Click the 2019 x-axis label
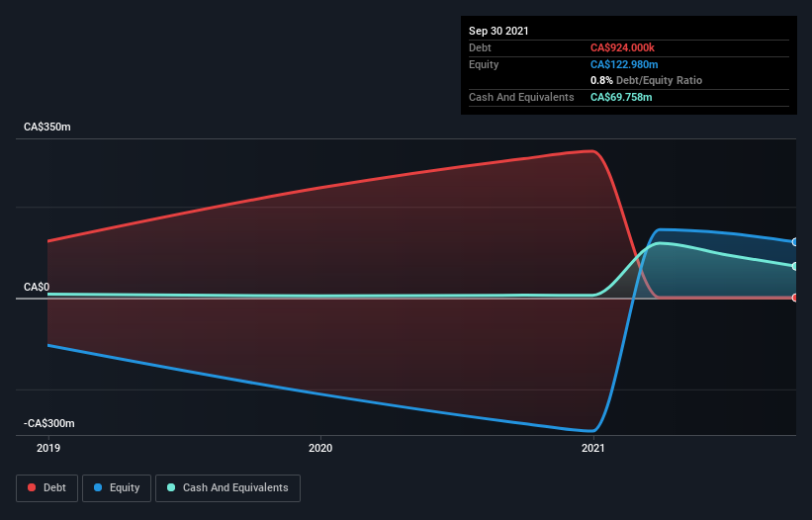812x520 pixels. [x=48, y=448]
